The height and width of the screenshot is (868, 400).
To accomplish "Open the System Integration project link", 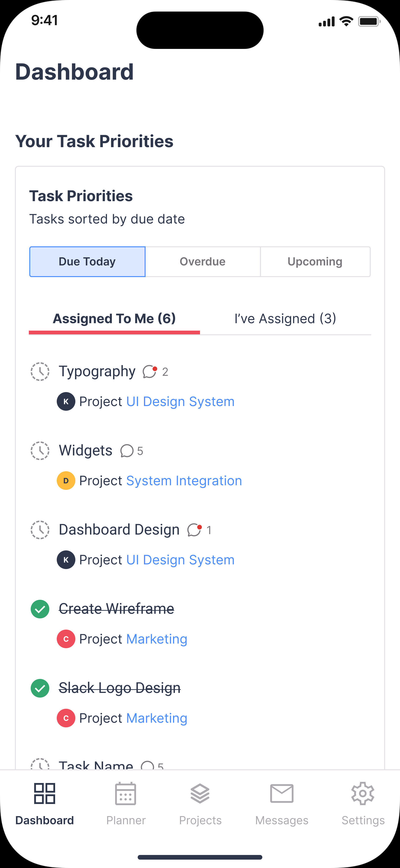I will click(184, 481).
